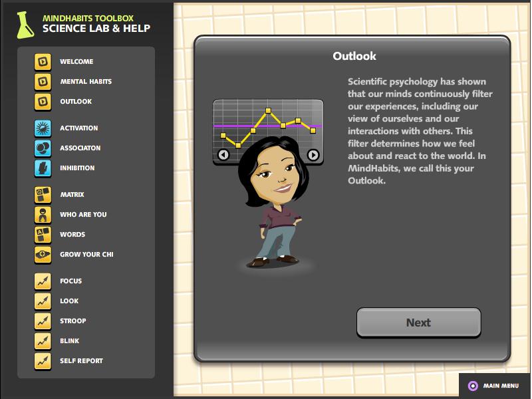Click the Who Are You icon
This screenshot has height=399, width=532.
click(43, 215)
